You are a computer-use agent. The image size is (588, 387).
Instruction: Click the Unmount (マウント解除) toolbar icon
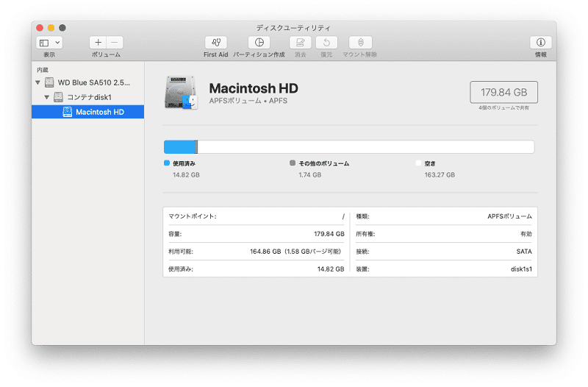point(360,43)
